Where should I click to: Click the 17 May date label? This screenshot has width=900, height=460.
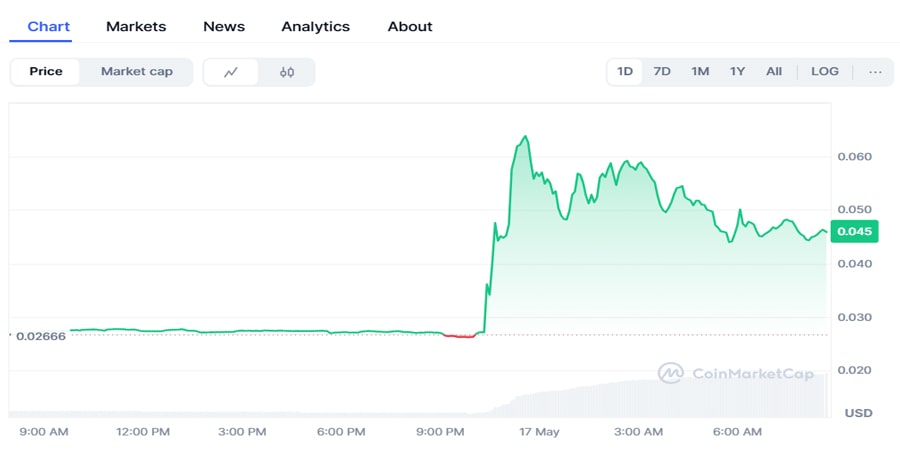(x=539, y=432)
